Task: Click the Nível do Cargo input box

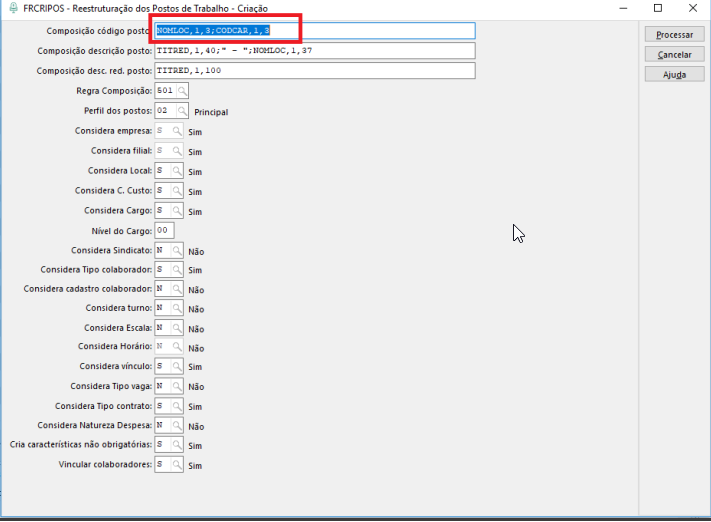Action: point(164,230)
